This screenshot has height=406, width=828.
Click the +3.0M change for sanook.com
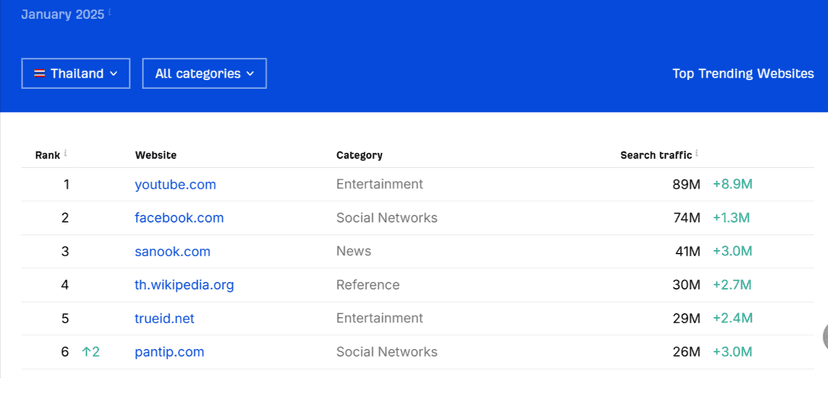[732, 251]
